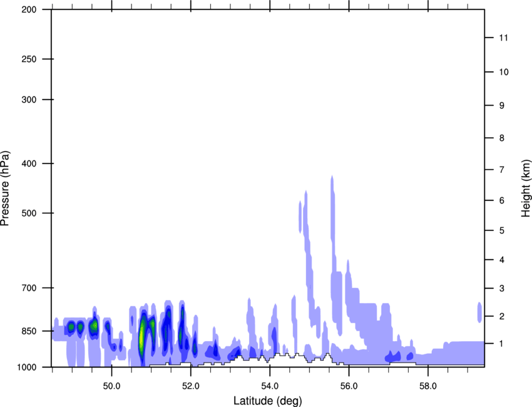Click the 11 km height label
Screen dimensions: 532x407
(x=504, y=38)
